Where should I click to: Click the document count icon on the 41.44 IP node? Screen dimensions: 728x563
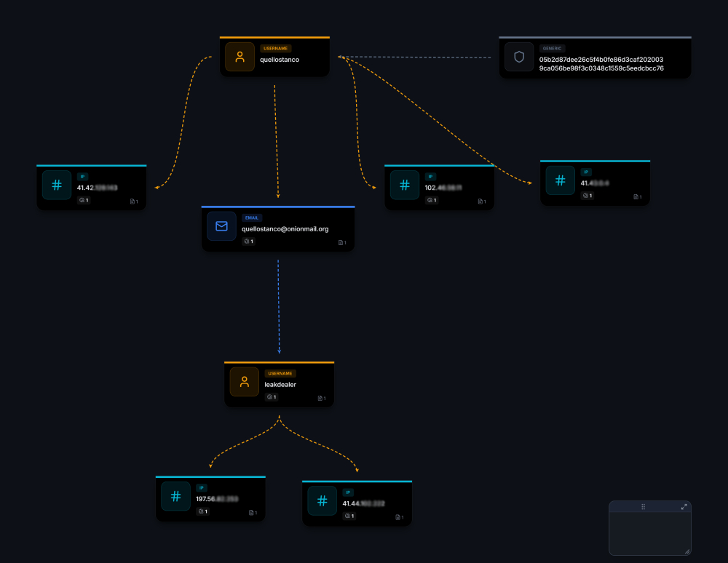point(399,518)
